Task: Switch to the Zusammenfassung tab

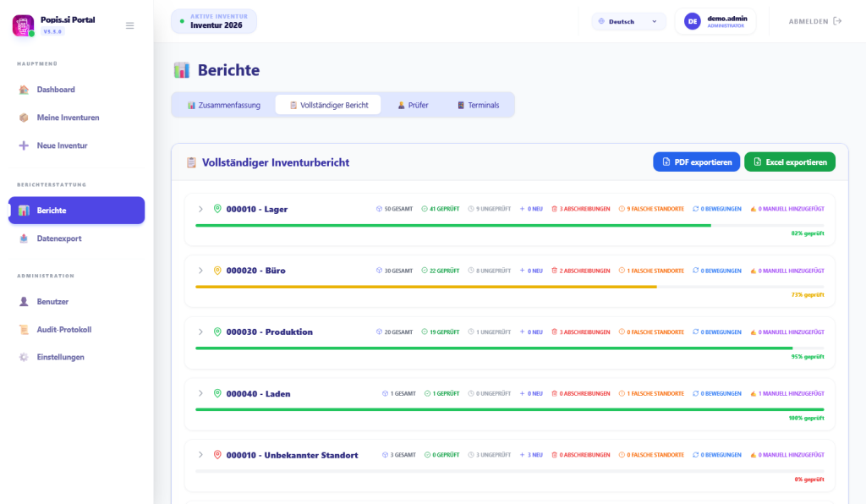Action: 223,105
